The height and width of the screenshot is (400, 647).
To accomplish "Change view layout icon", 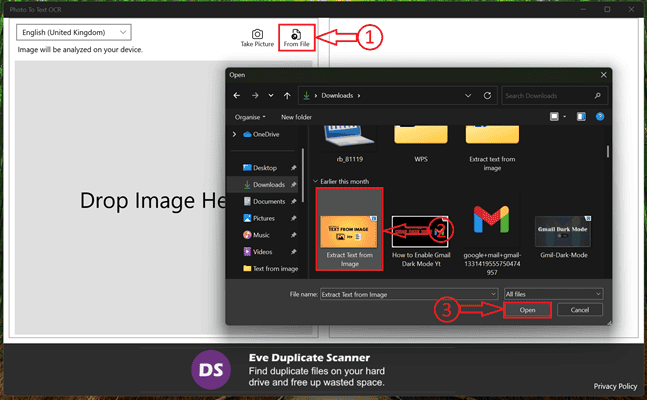I will click(554, 117).
